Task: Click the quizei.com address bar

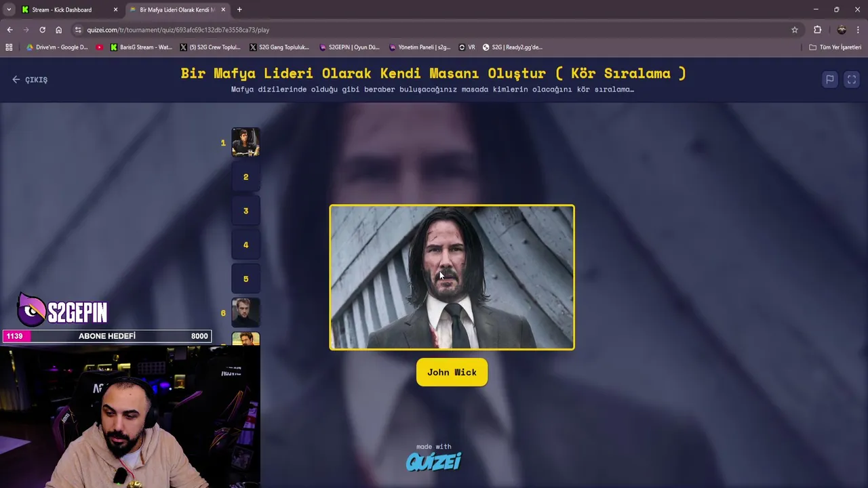Action: [434, 30]
